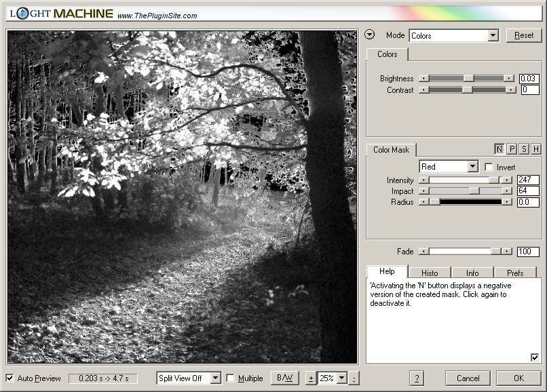This screenshot has height=392, width=547.
Task: Click the Brightness value field 0.03
Action: [529, 79]
